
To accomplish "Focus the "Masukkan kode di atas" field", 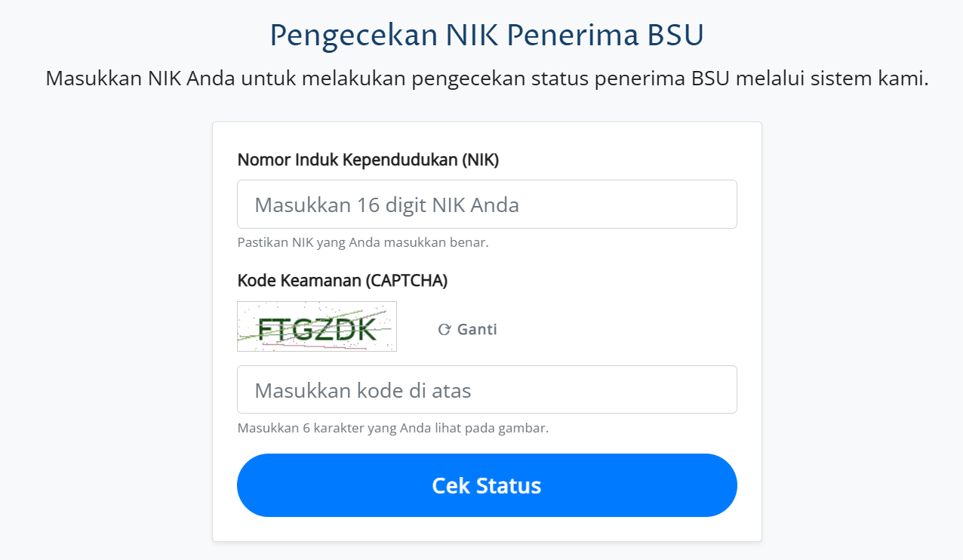I will (x=487, y=390).
